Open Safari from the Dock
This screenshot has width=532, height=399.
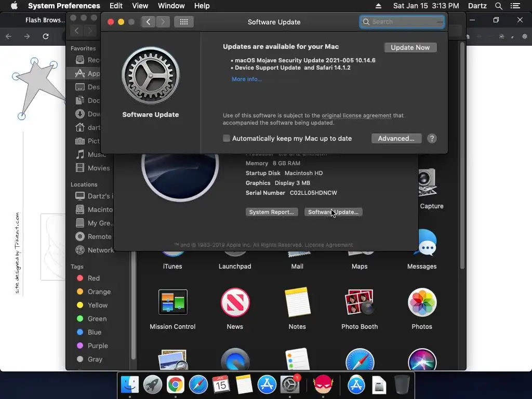[x=198, y=385]
